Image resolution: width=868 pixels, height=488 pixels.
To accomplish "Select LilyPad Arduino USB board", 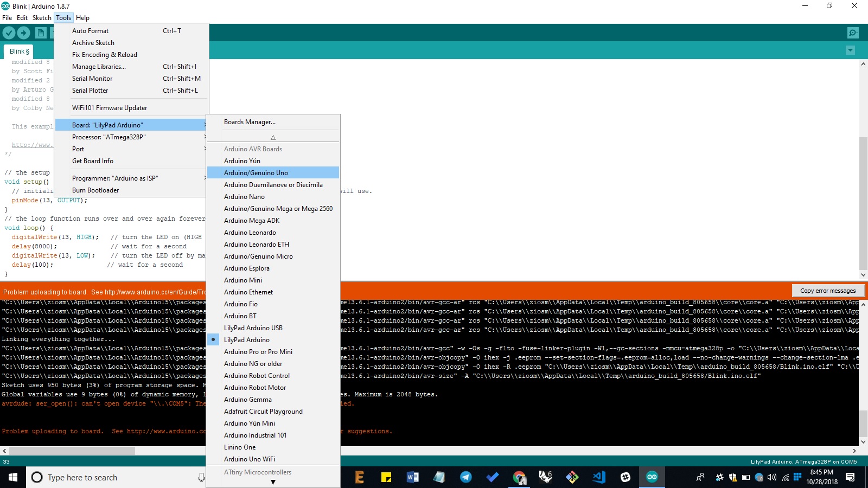I will coord(273,328).
